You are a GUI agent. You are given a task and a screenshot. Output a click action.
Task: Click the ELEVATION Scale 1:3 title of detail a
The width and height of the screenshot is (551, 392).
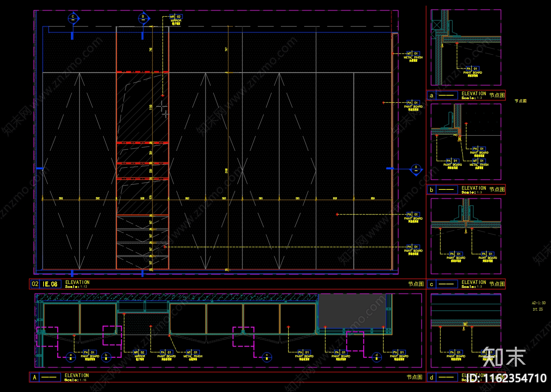click(474, 95)
